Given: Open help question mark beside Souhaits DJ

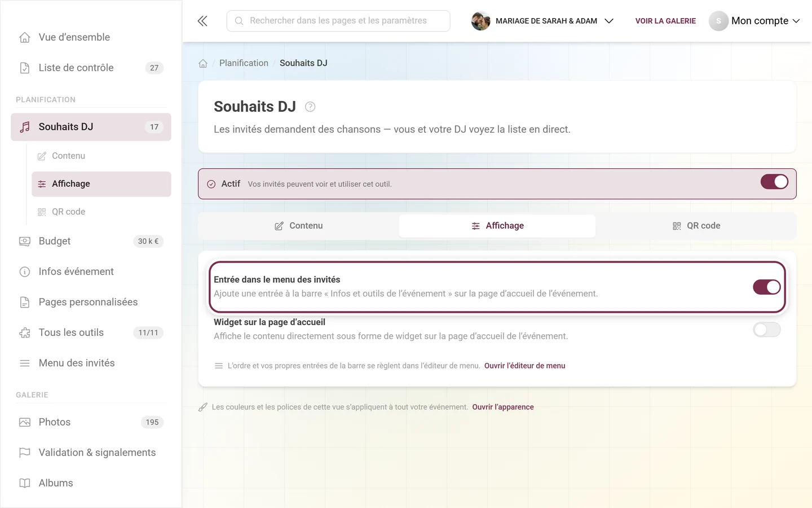Looking at the screenshot, I should [310, 107].
